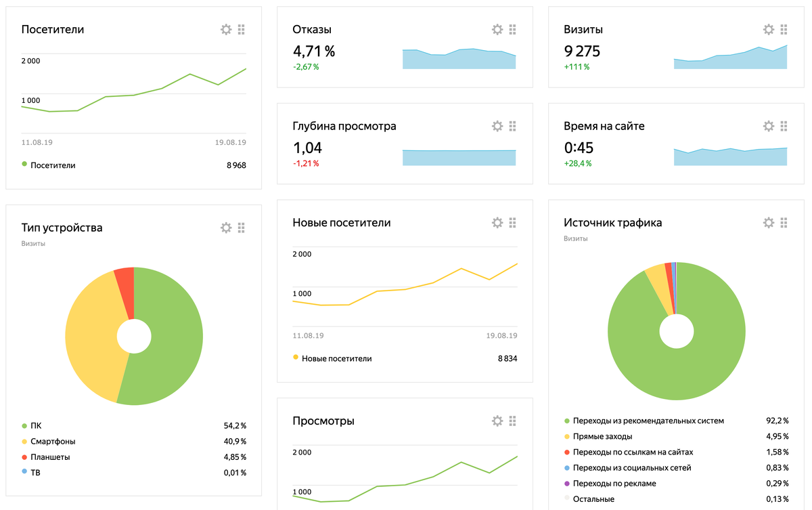Click grid icon of Тип устройства widget
812x510 pixels.
(x=242, y=228)
